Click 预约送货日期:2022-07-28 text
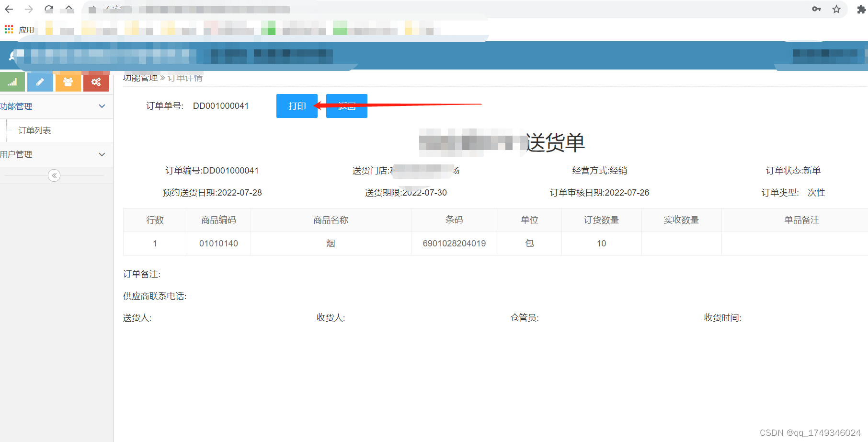868x442 pixels. pos(212,193)
